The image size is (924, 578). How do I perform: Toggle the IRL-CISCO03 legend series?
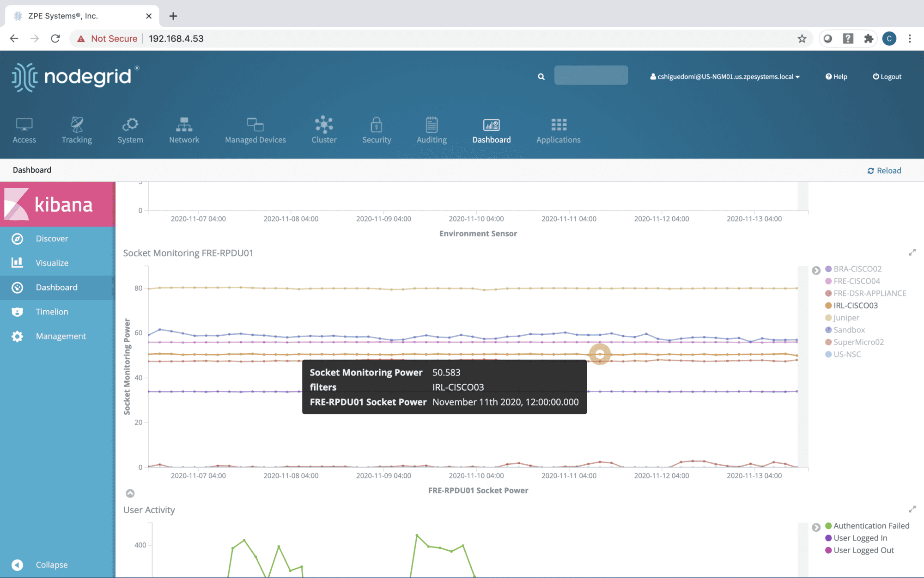855,306
